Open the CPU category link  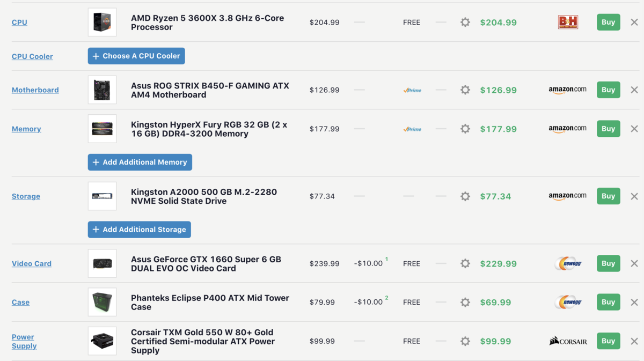pyautogui.click(x=19, y=23)
